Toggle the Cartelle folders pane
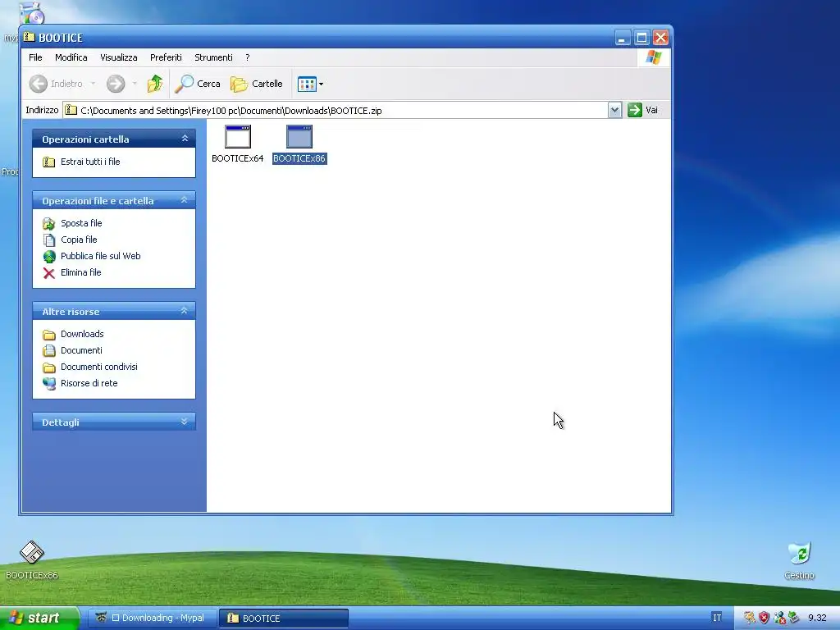Image resolution: width=840 pixels, height=630 pixels. (257, 84)
